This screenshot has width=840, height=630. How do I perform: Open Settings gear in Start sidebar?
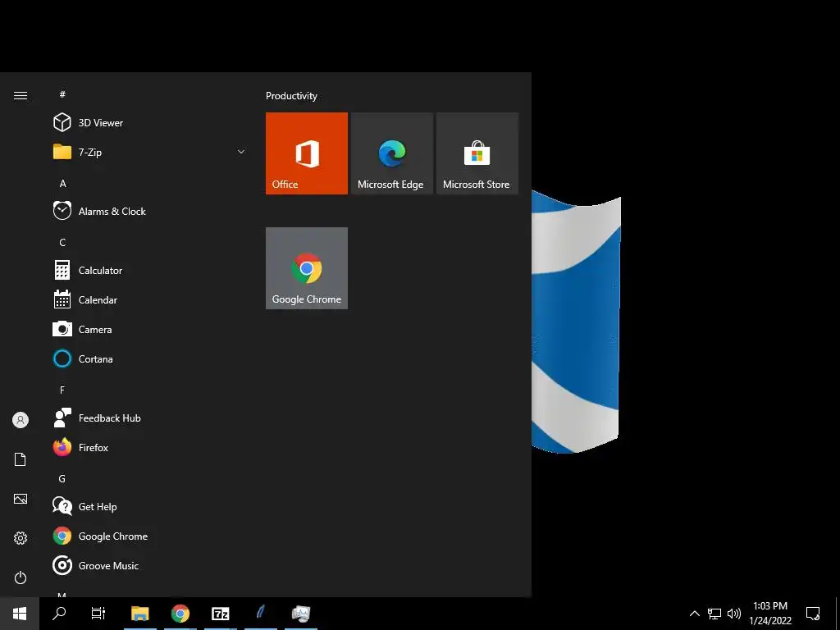pos(21,538)
